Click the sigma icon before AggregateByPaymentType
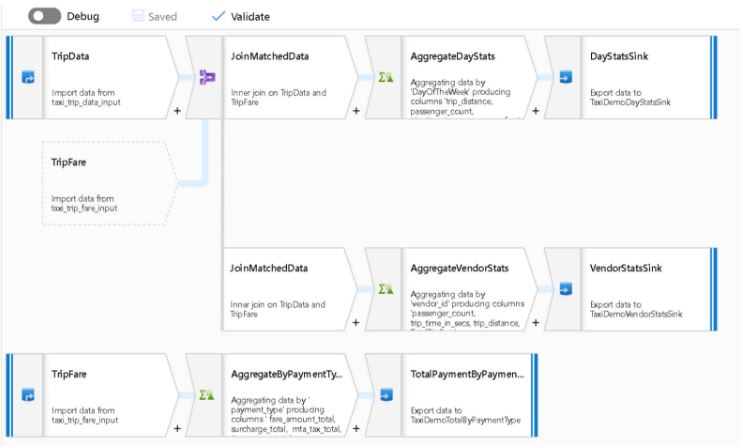Image resolution: width=743 pixels, height=448 pixels. 206,394
